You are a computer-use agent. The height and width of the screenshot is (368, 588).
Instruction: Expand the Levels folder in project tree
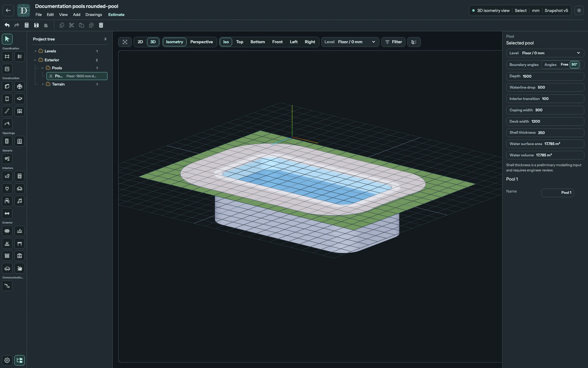35,51
